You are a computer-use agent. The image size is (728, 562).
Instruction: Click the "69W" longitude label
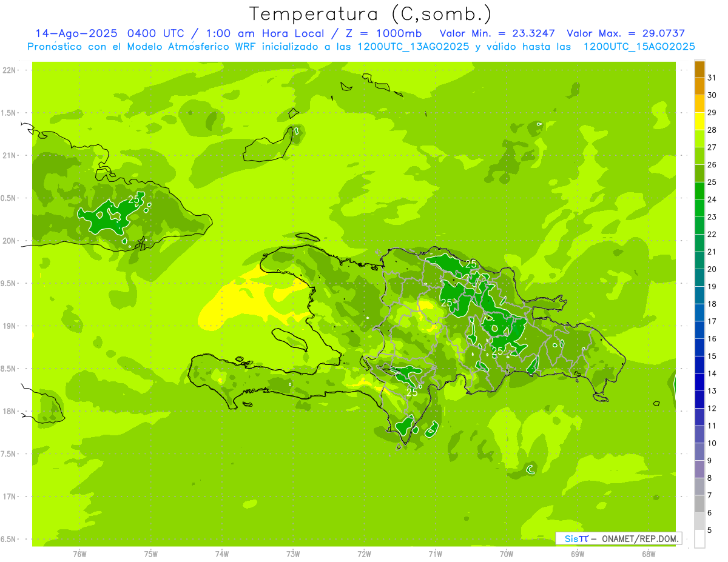point(577,554)
